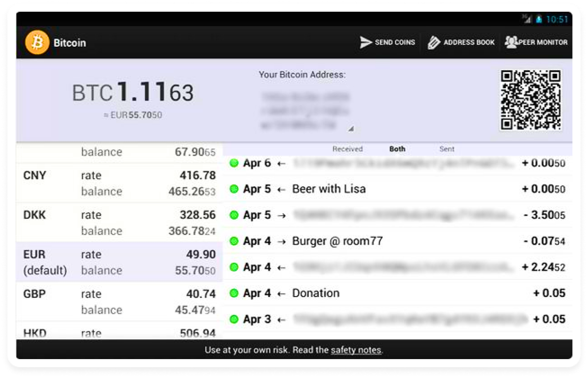The height and width of the screenshot is (378, 588).
Task: Select the DKK exchange rate row
Action: (119, 223)
